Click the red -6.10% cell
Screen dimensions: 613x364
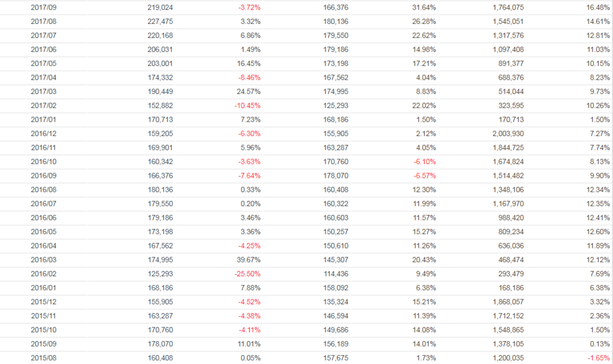[x=424, y=162]
